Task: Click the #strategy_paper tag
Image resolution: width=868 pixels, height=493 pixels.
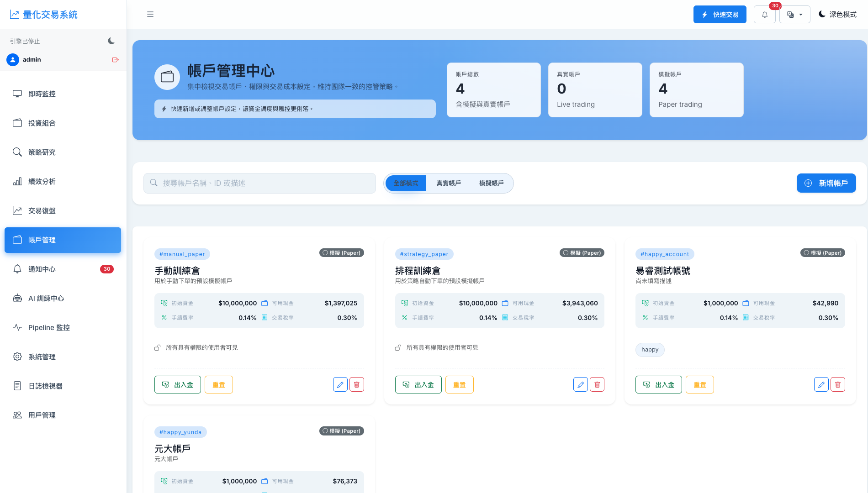Action: pyautogui.click(x=424, y=254)
